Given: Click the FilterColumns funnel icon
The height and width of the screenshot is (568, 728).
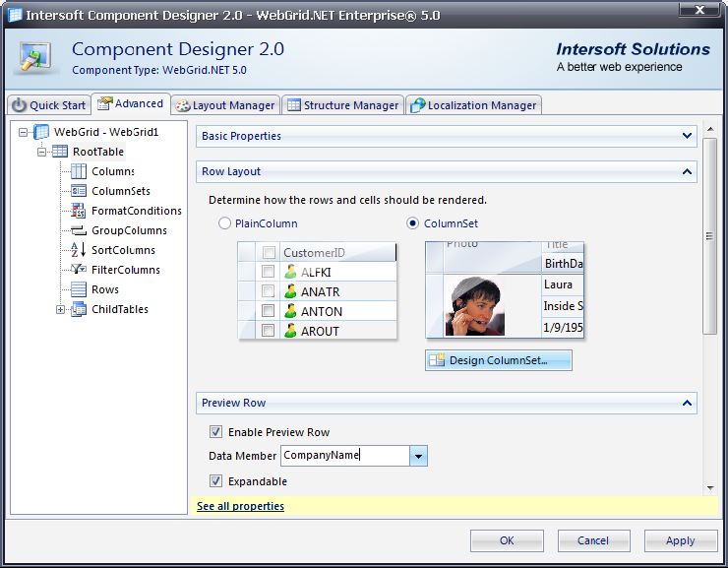Looking at the screenshot, I should coord(79,270).
